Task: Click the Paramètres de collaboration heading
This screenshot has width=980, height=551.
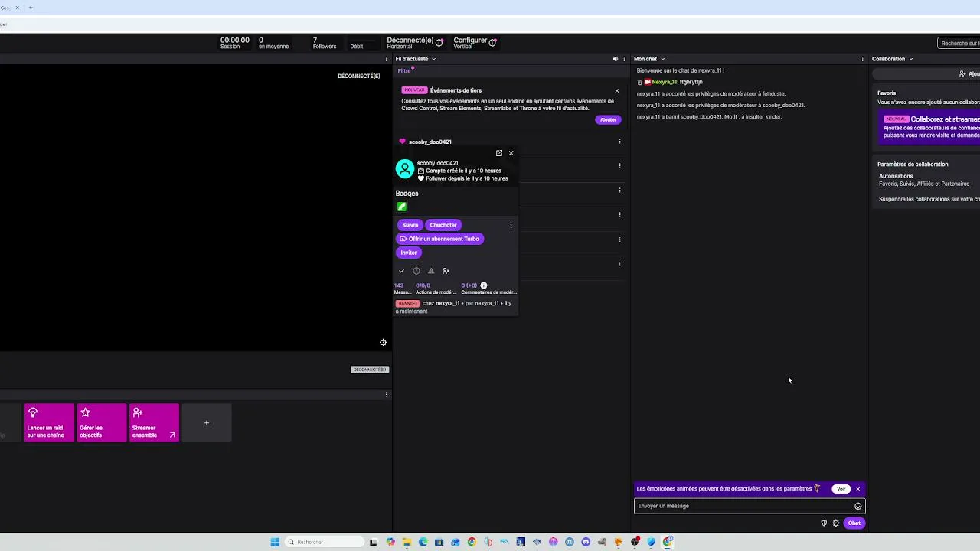Action: tap(913, 165)
